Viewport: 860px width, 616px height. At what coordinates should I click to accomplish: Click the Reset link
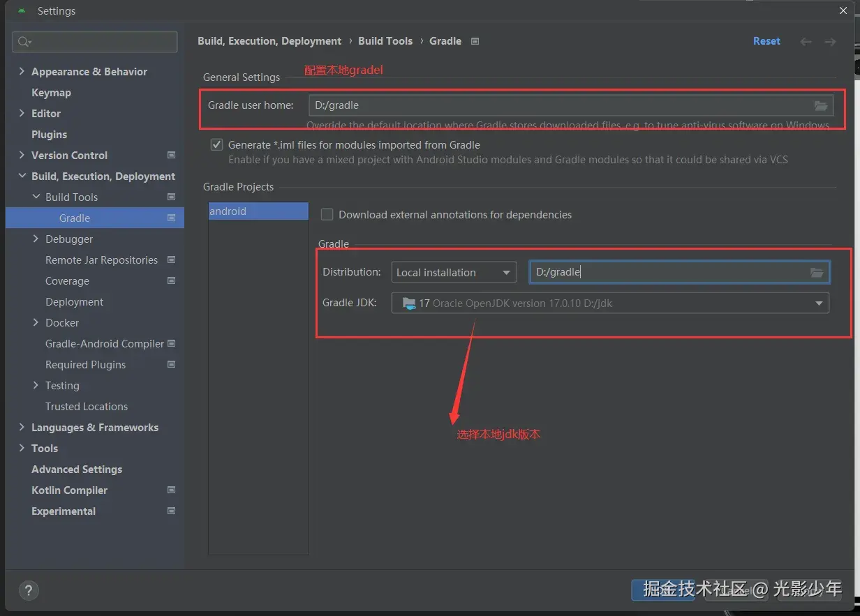(x=766, y=41)
